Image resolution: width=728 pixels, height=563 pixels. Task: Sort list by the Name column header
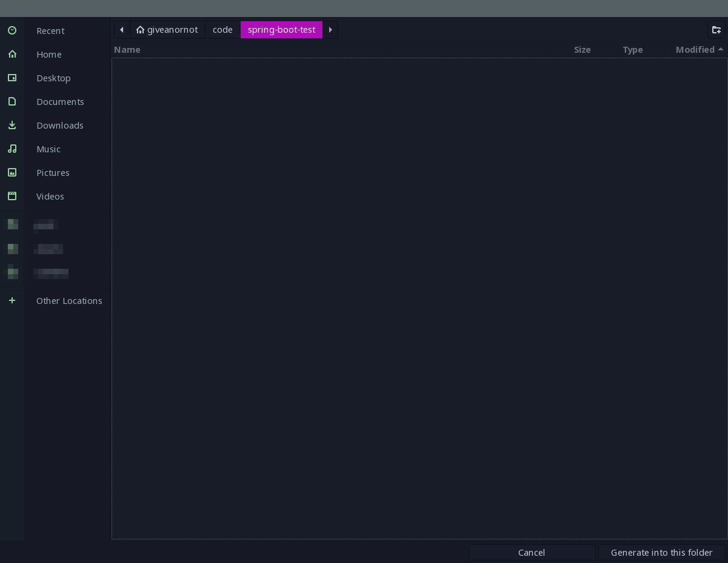click(x=127, y=50)
